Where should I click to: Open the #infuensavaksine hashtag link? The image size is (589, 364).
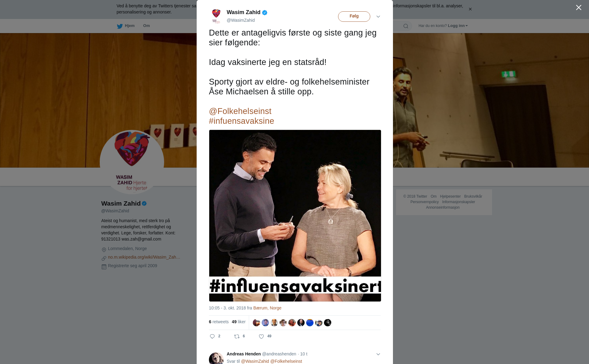pos(241,121)
